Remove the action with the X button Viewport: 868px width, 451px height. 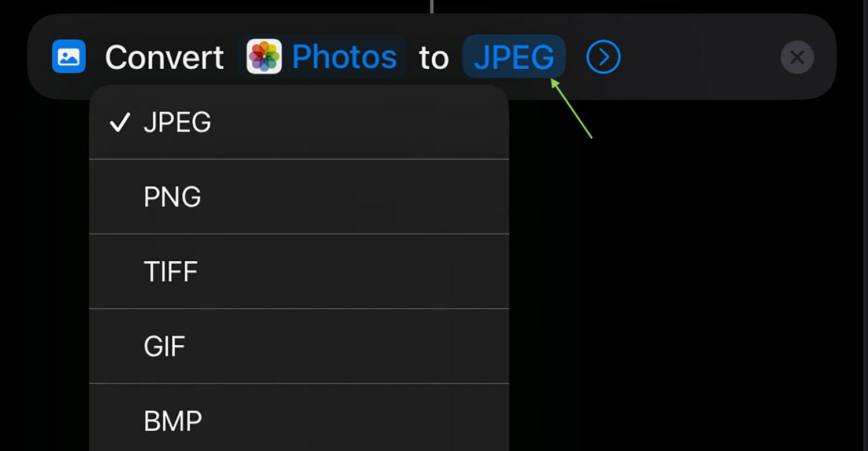pyautogui.click(x=797, y=57)
